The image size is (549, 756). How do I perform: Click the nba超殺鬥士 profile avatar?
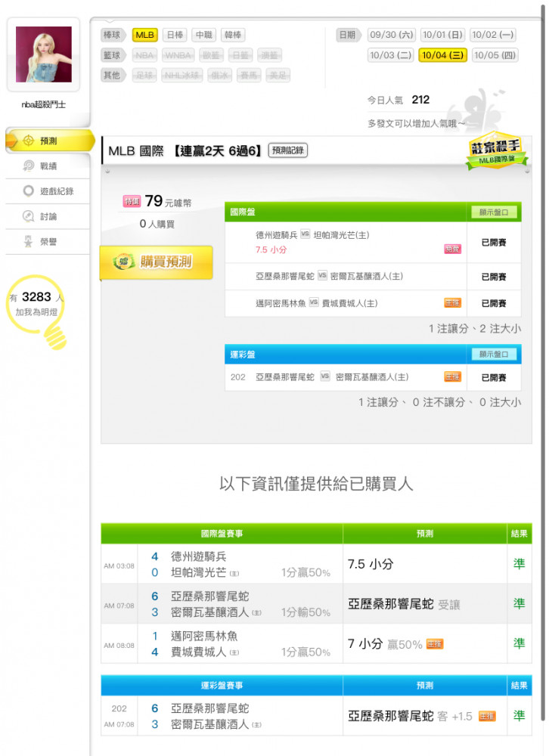point(44,54)
